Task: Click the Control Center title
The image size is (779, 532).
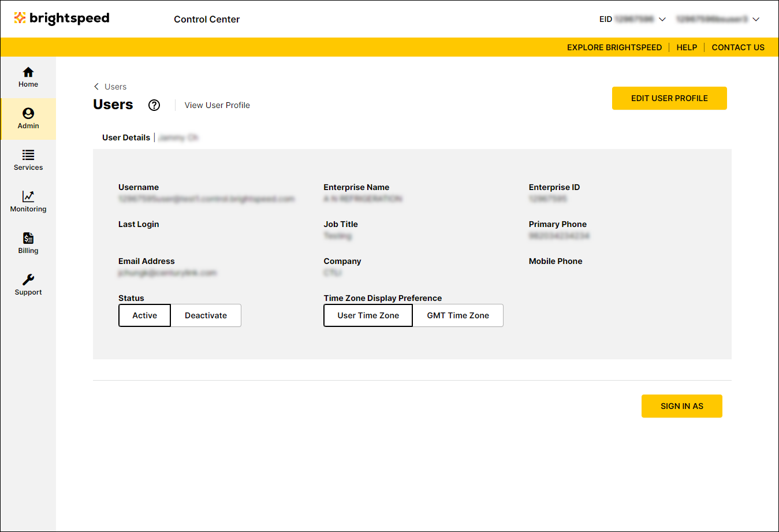Action: click(207, 19)
